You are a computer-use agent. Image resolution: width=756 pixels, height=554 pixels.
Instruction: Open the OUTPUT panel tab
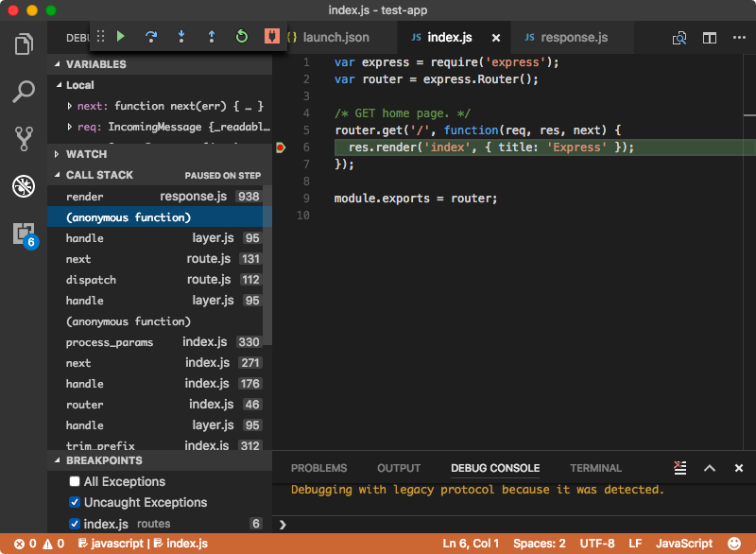coord(399,468)
